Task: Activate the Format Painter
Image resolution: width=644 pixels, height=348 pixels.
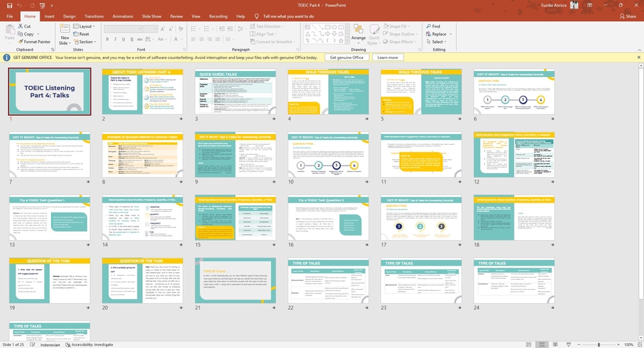Action: [x=34, y=42]
